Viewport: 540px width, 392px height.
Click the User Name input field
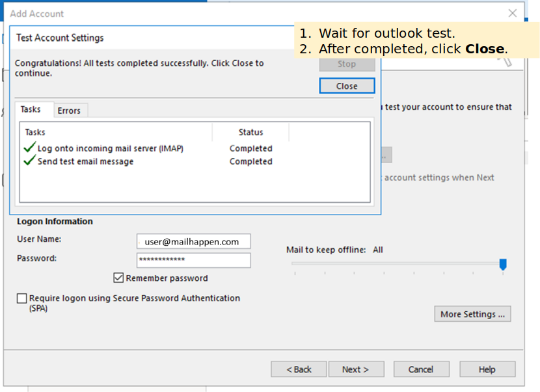(193, 242)
